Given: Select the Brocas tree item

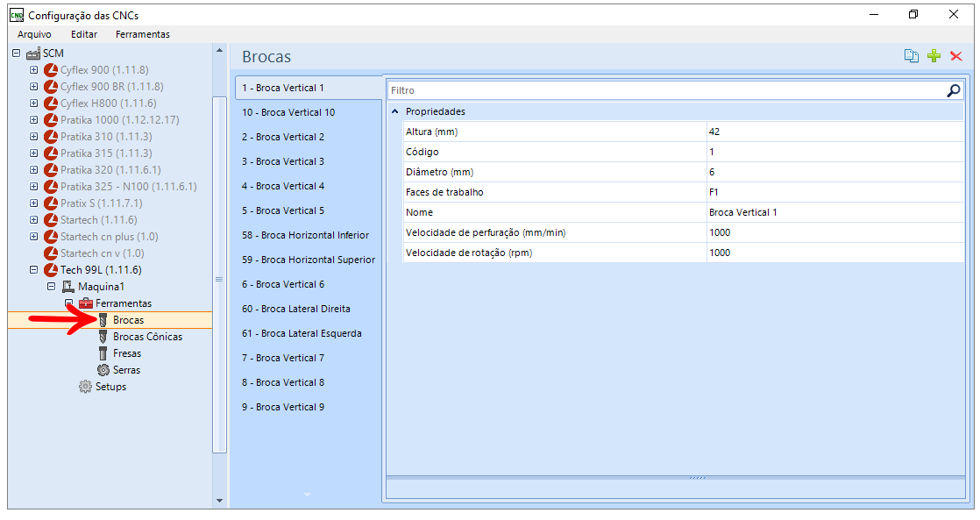Looking at the screenshot, I should click(129, 320).
